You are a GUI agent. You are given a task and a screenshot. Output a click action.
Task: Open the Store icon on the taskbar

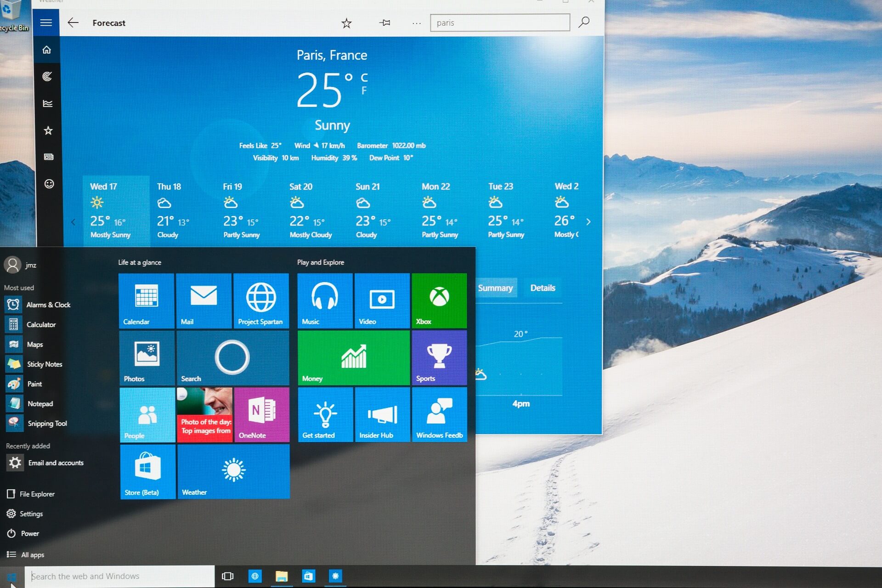click(x=308, y=576)
